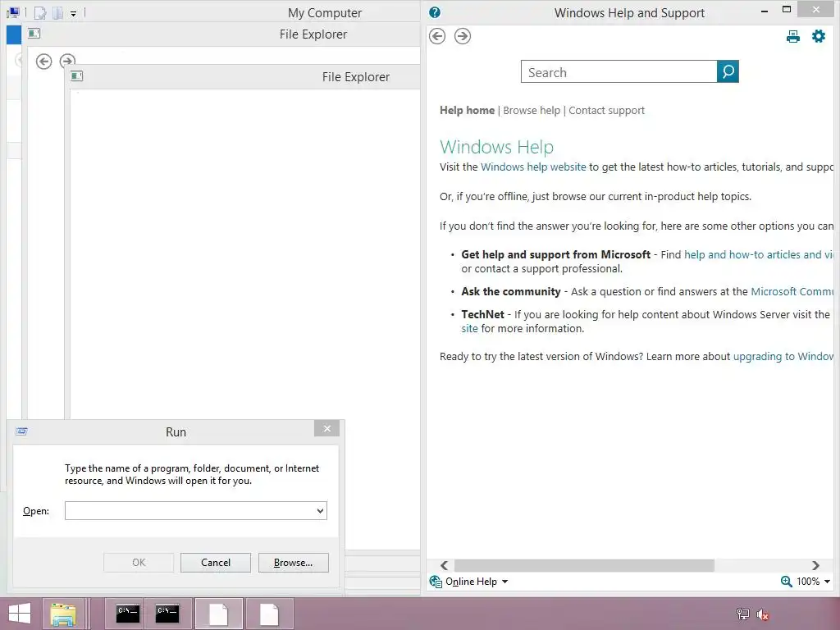840x630 pixels.
Task: Close the Windows Help and Support window
Action: point(816,9)
